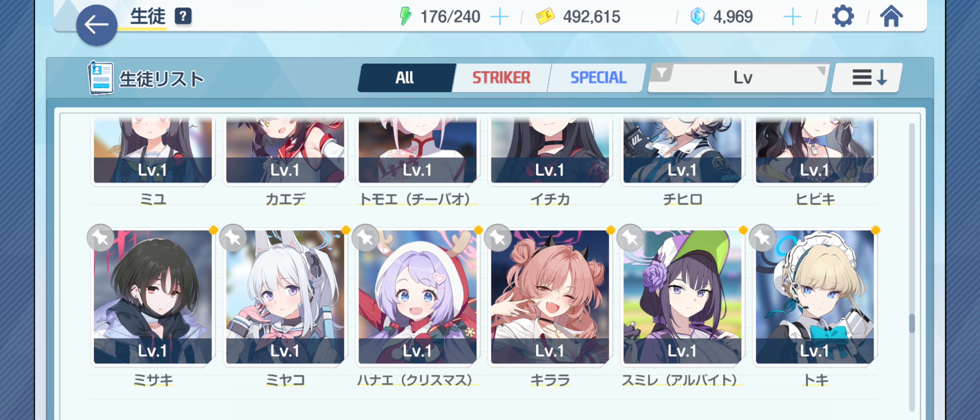This screenshot has height=420, width=980.
Task: Open settings gear icon
Action: tap(843, 16)
